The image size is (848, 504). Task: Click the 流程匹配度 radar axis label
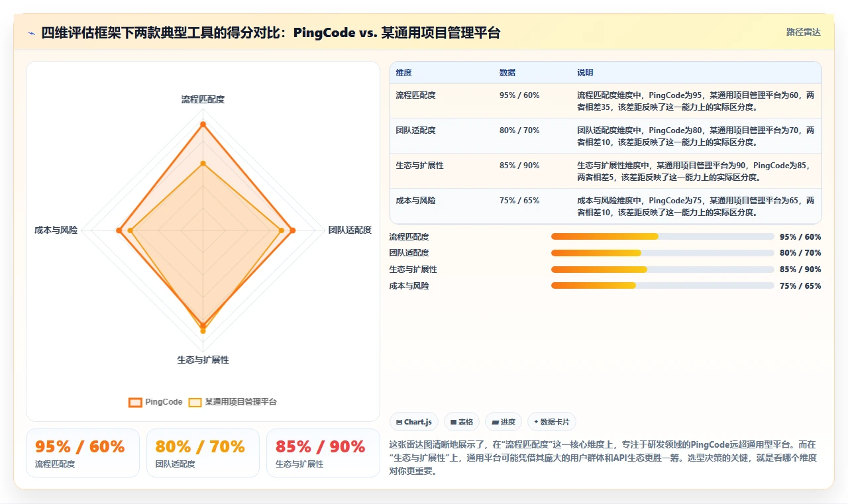pos(203,99)
